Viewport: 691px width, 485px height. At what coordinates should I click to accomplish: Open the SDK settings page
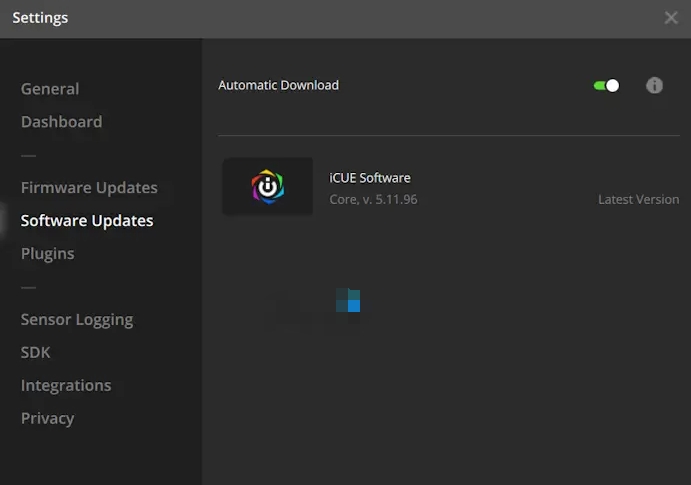click(35, 352)
